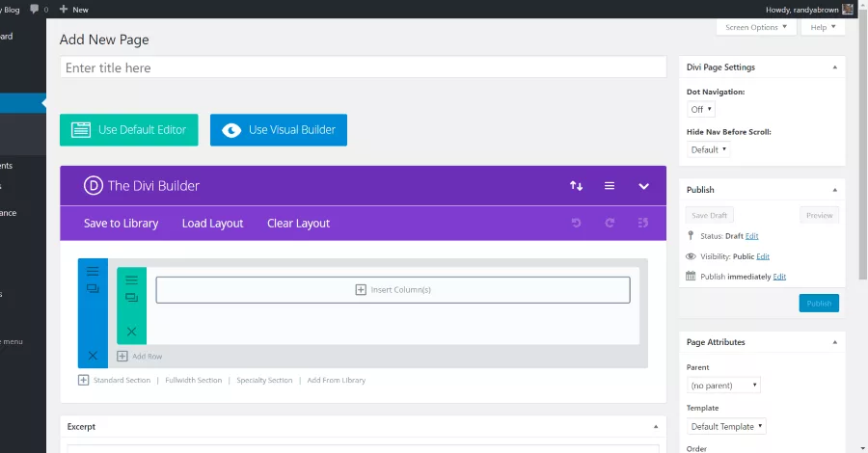
Task: Clone the blue section using the duplicate icon
Action: [93, 289]
